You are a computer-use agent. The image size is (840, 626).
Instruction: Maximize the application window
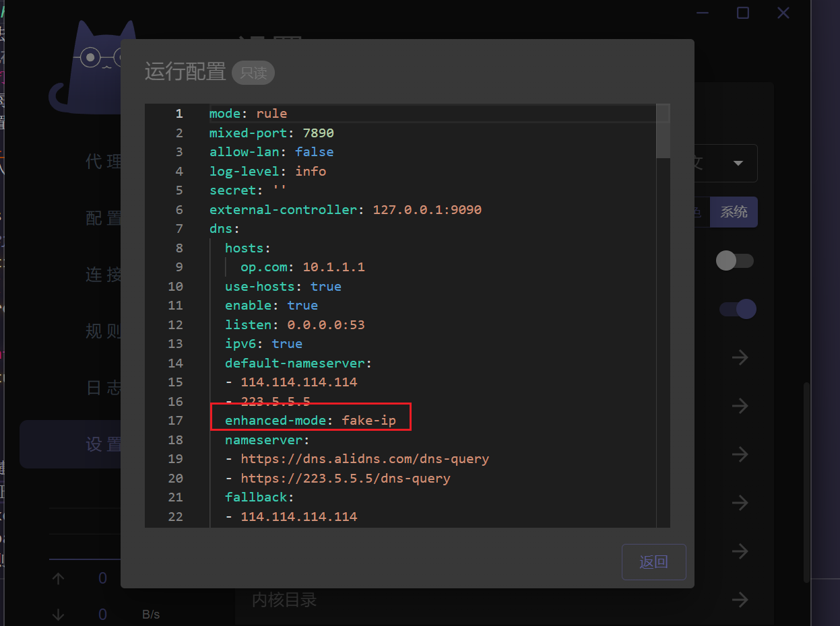742,13
